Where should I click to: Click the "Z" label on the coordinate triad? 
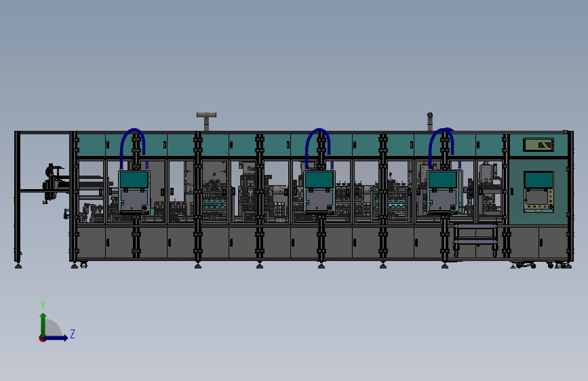(x=73, y=334)
